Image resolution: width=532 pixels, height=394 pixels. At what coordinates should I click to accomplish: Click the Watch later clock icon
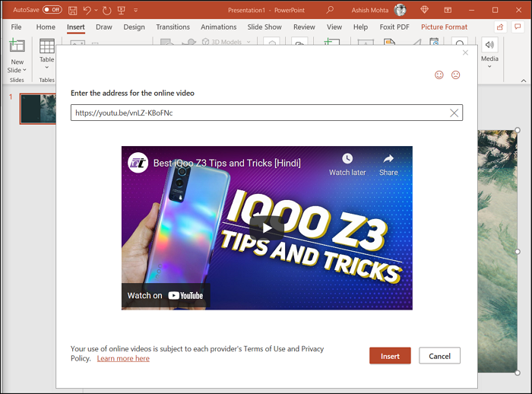(x=347, y=158)
